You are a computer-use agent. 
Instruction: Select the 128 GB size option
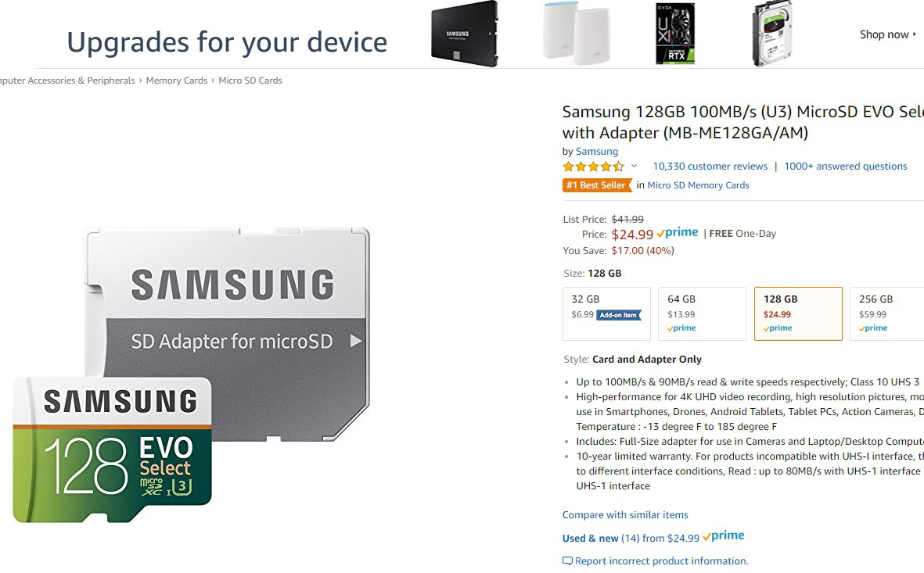tap(798, 313)
